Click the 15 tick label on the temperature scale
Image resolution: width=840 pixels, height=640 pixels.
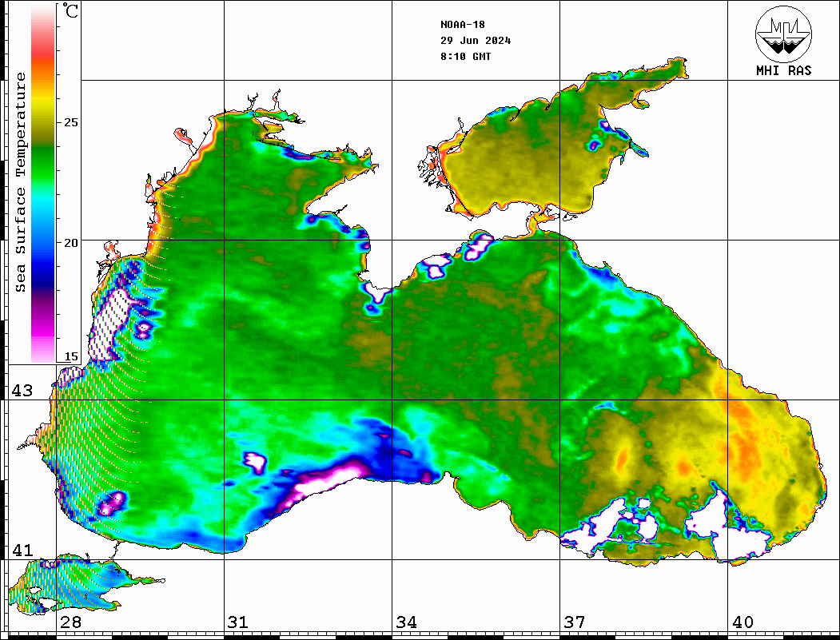point(70,356)
